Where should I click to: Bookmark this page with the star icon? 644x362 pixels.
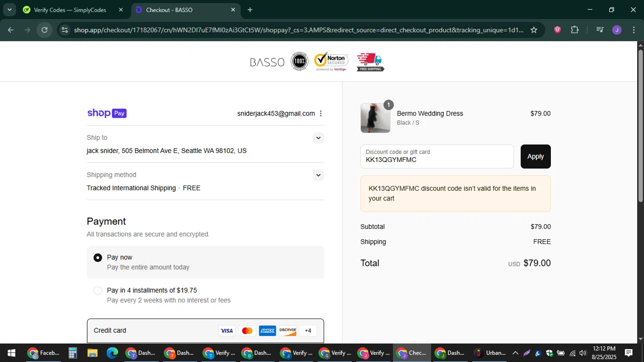click(534, 30)
